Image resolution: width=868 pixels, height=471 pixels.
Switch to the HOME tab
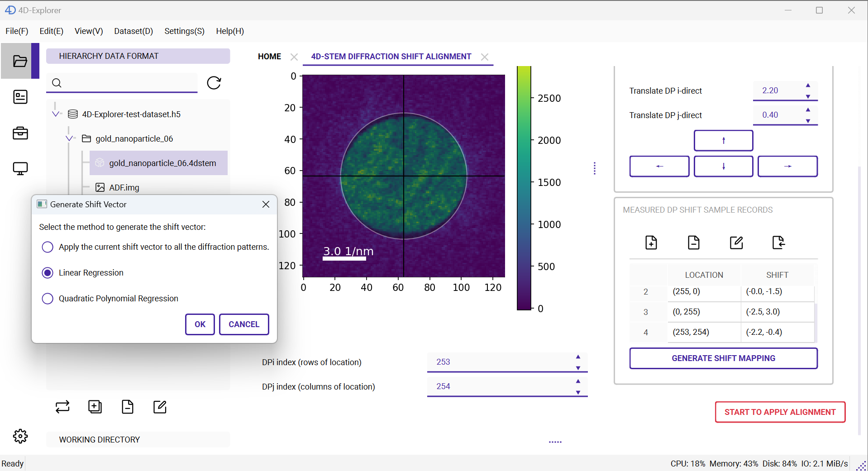(269, 57)
